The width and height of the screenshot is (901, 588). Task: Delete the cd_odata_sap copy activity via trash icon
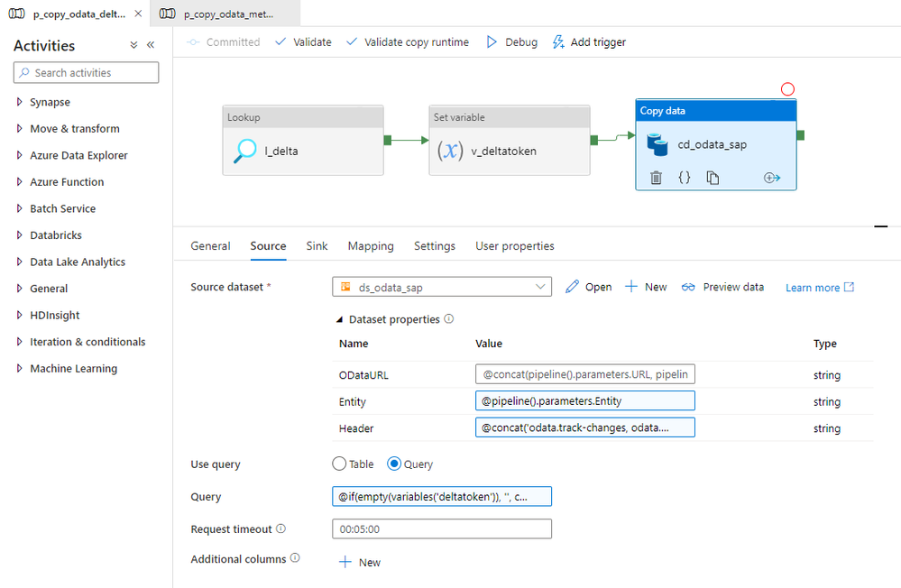(x=656, y=178)
